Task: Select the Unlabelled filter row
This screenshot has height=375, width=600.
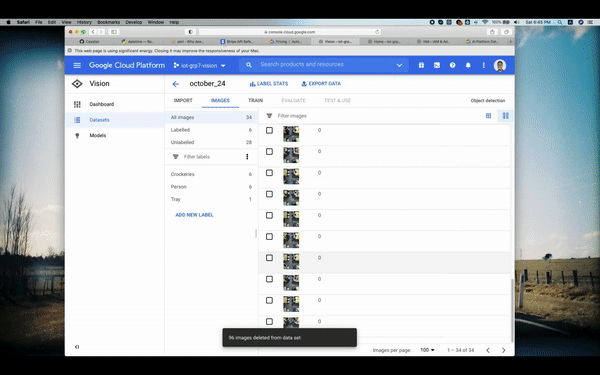Action: click(x=211, y=142)
